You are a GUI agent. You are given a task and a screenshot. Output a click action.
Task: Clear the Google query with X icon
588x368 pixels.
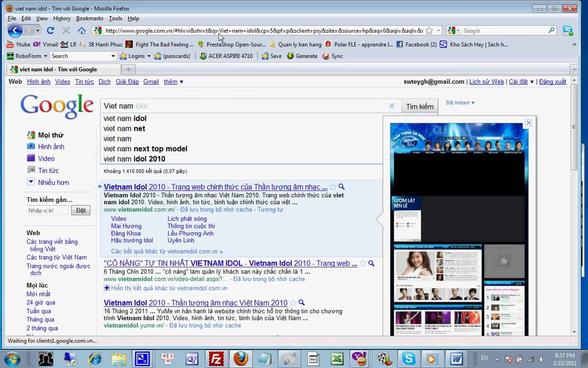392,106
